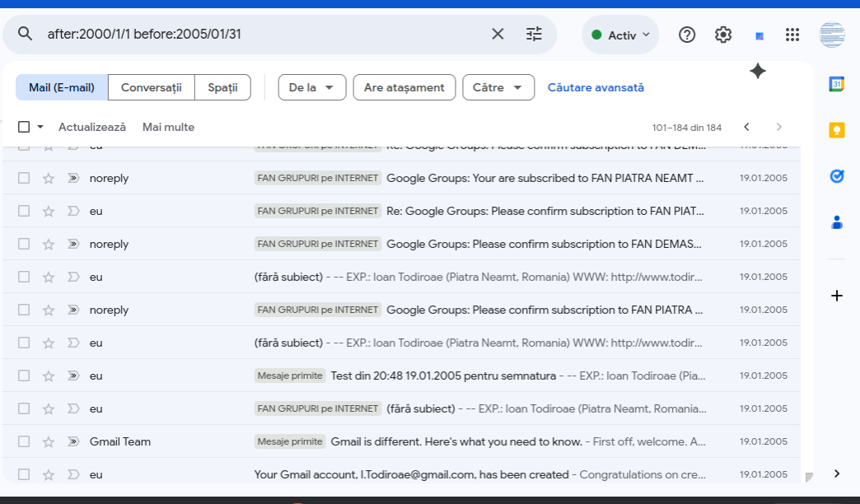Clear the search query with X icon

click(x=498, y=34)
